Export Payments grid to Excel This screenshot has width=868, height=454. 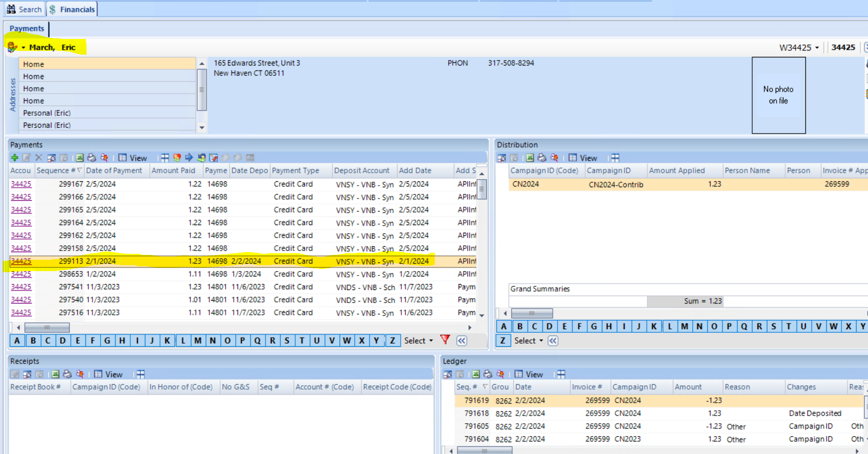tap(79, 157)
